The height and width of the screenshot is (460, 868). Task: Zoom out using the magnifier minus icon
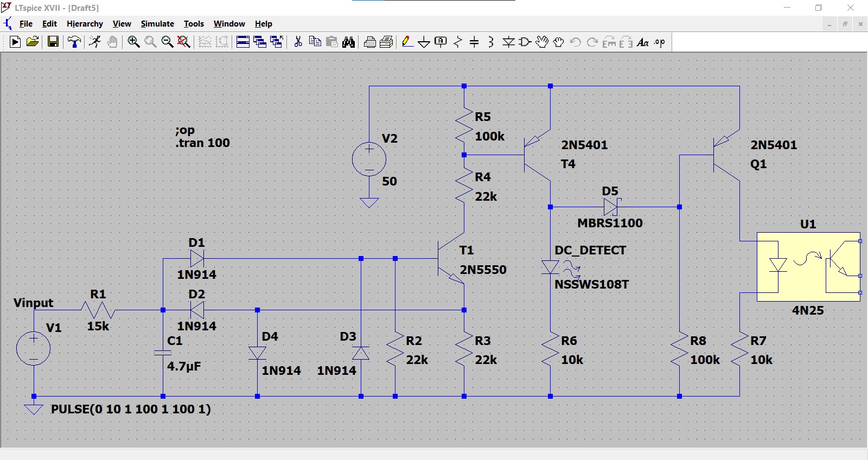click(167, 42)
